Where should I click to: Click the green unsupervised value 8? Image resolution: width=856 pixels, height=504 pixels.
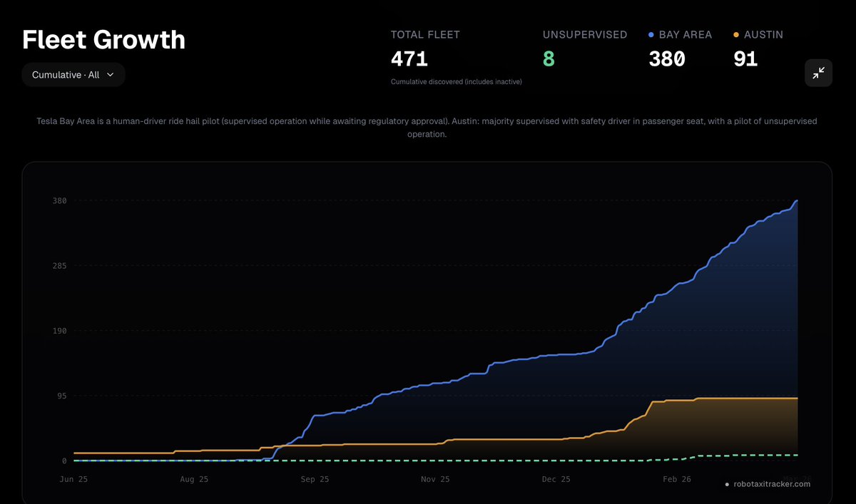click(549, 59)
